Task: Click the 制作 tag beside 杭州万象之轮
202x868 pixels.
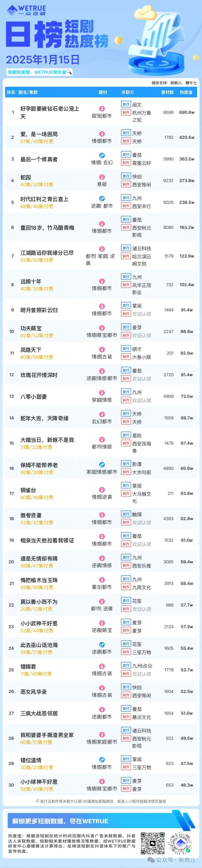Action: (126, 113)
